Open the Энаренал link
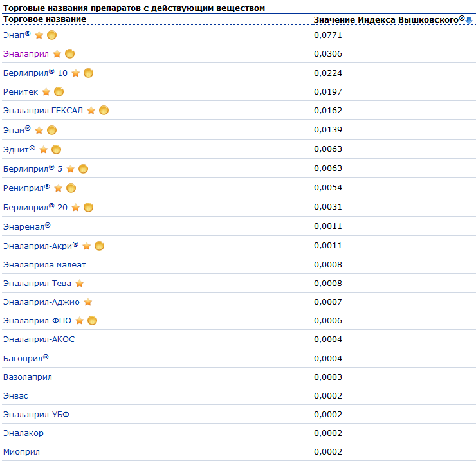Viewport: 476px width, 461px height. [27, 226]
